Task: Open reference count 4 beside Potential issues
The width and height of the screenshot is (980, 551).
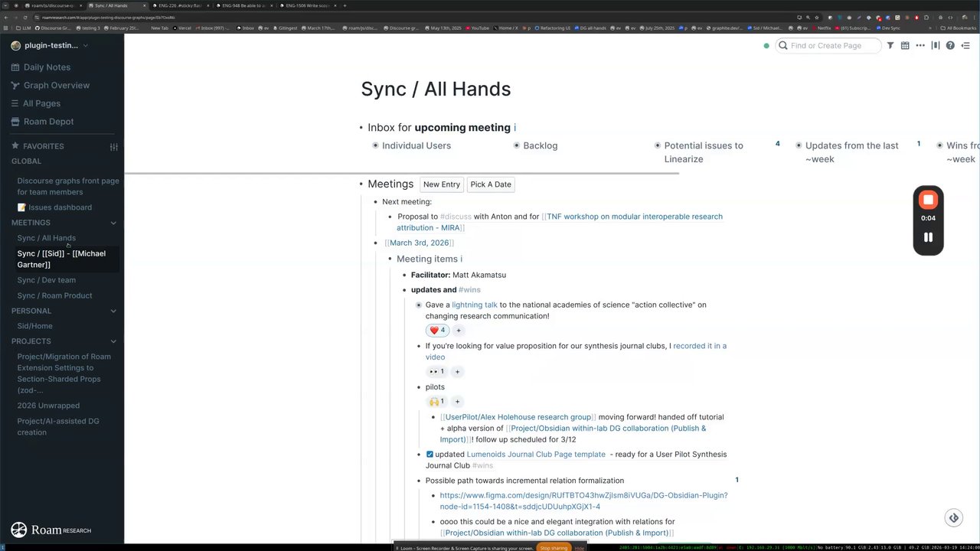Action: pos(777,144)
